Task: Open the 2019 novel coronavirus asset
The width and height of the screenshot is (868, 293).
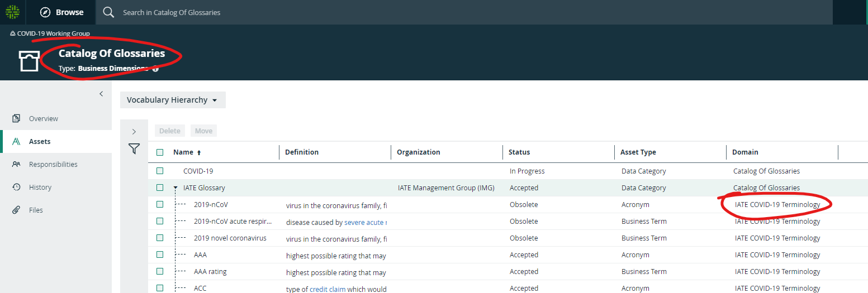Action: pyautogui.click(x=230, y=238)
